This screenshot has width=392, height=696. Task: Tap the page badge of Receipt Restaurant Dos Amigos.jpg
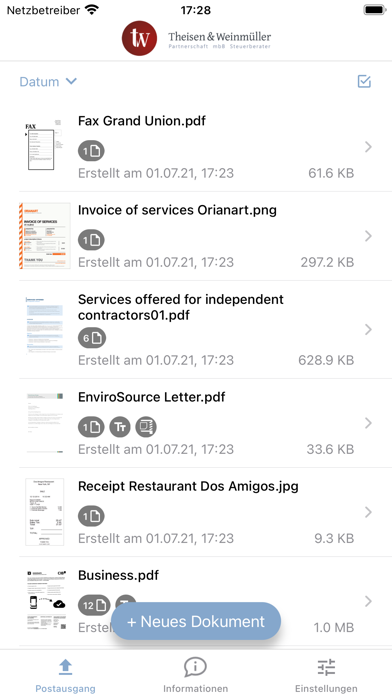click(91, 516)
